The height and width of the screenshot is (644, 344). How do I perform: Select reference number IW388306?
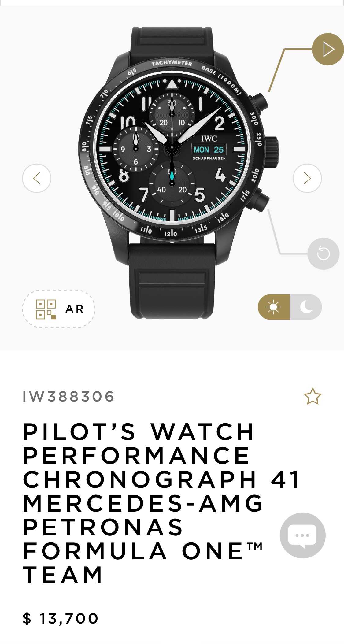pyautogui.click(x=68, y=397)
